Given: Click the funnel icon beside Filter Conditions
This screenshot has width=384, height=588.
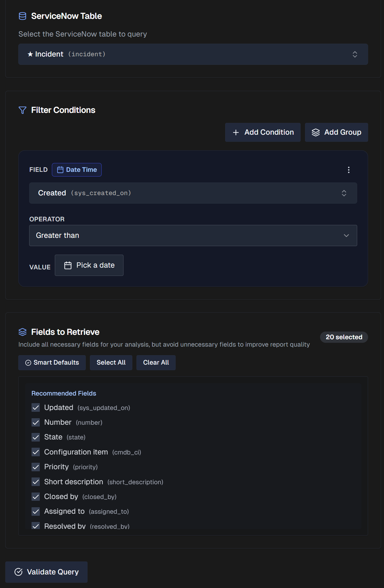Looking at the screenshot, I should (22, 110).
